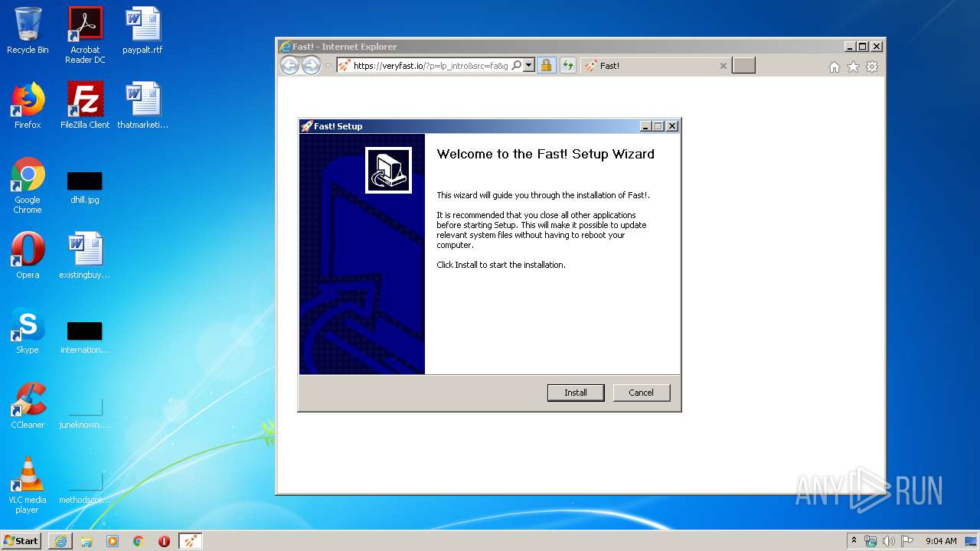The image size is (980, 551).
Task: Select the Fast! browser tab
Action: click(655, 66)
